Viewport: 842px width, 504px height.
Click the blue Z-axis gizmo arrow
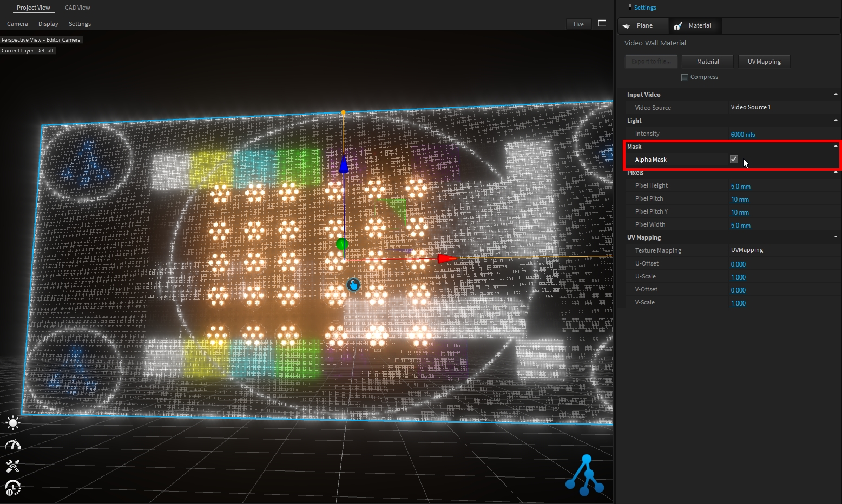[x=343, y=164]
